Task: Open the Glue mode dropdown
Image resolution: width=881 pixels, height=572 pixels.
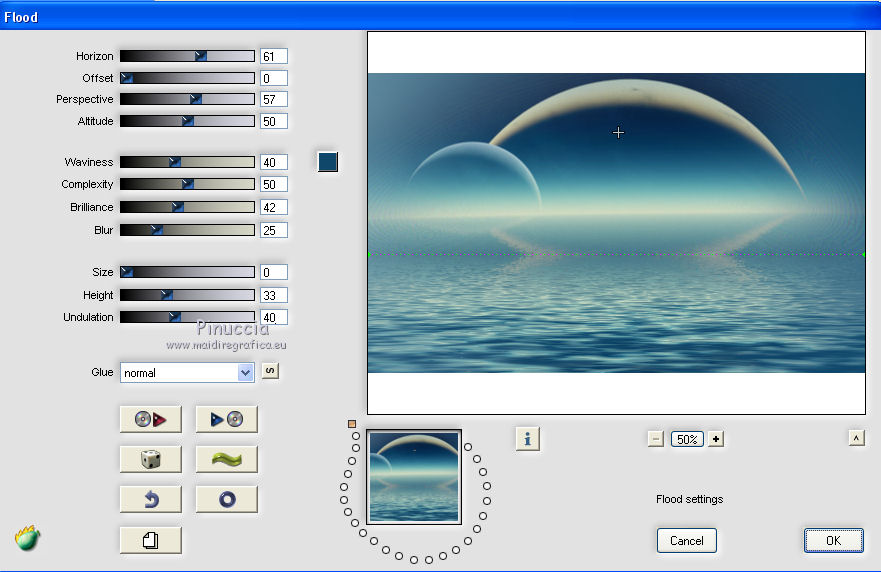Action: point(187,373)
